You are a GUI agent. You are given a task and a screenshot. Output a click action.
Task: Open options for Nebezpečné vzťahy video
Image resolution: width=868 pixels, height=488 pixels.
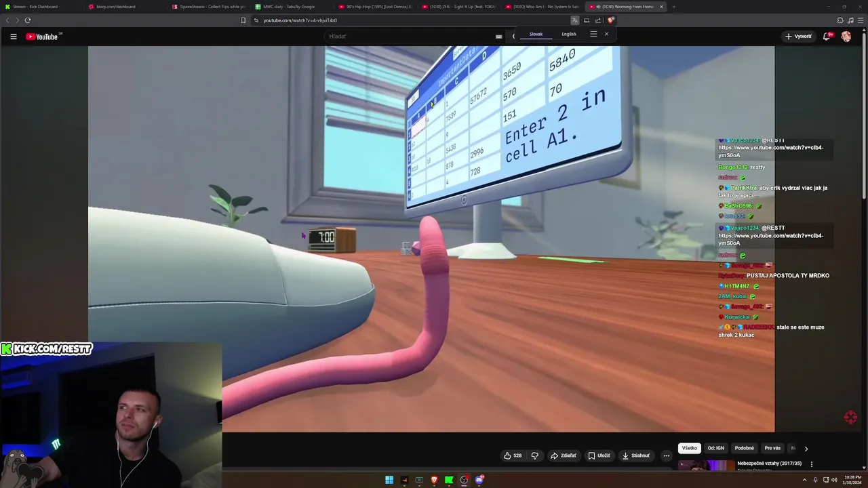pos(812,464)
